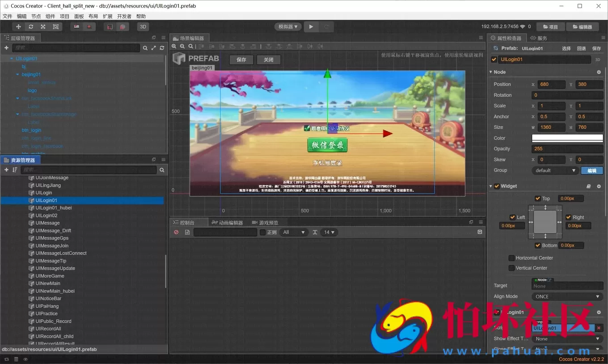Click the 保存 button in scene editor
Image resolution: width=608 pixels, height=364 pixels.
point(241,60)
